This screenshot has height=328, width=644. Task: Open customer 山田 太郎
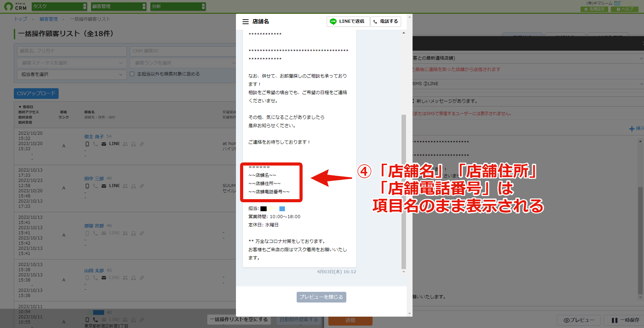[x=94, y=271]
